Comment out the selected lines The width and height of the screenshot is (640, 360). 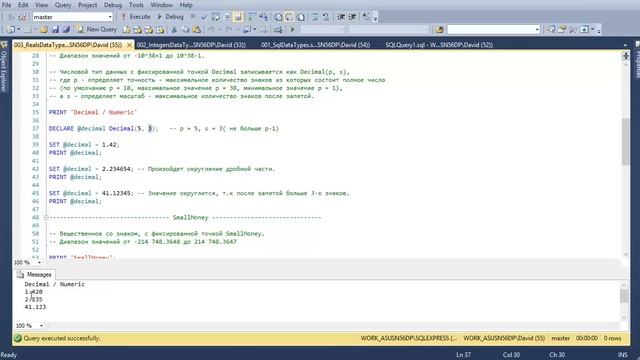click(315, 17)
